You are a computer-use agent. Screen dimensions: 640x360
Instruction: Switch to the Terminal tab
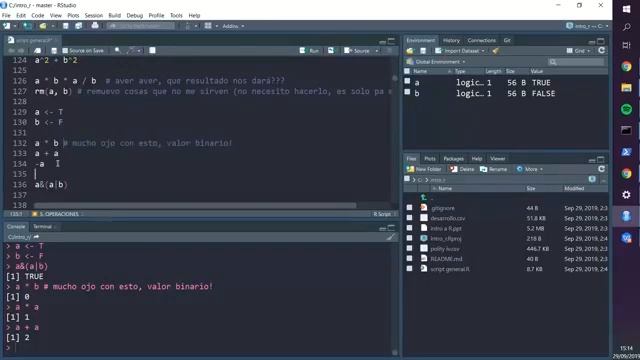[x=42, y=227]
